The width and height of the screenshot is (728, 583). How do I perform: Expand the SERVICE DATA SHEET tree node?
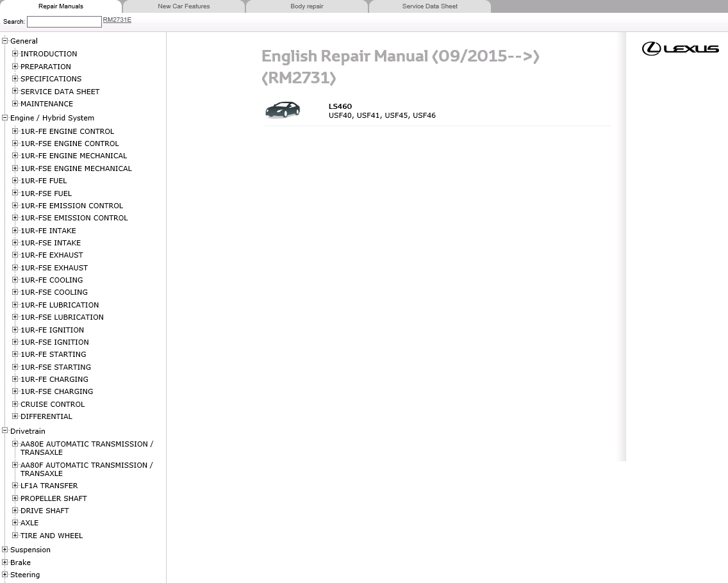pyautogui.click(x=15, y=92)
